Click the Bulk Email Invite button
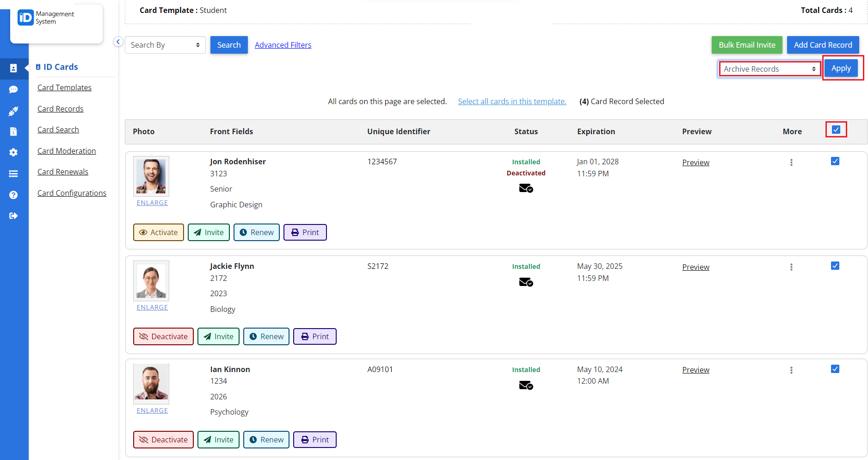Screen dimensions: 868x460 tap(746, 45)
